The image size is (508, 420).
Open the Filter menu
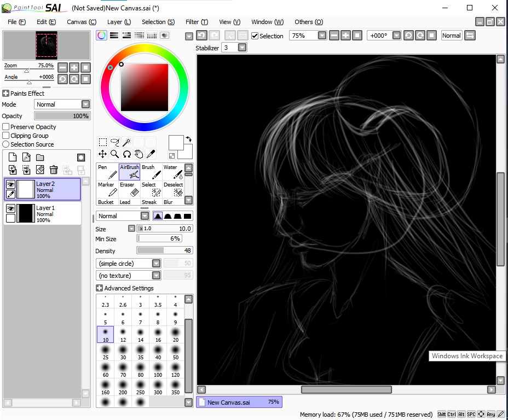tap(197, 22)
